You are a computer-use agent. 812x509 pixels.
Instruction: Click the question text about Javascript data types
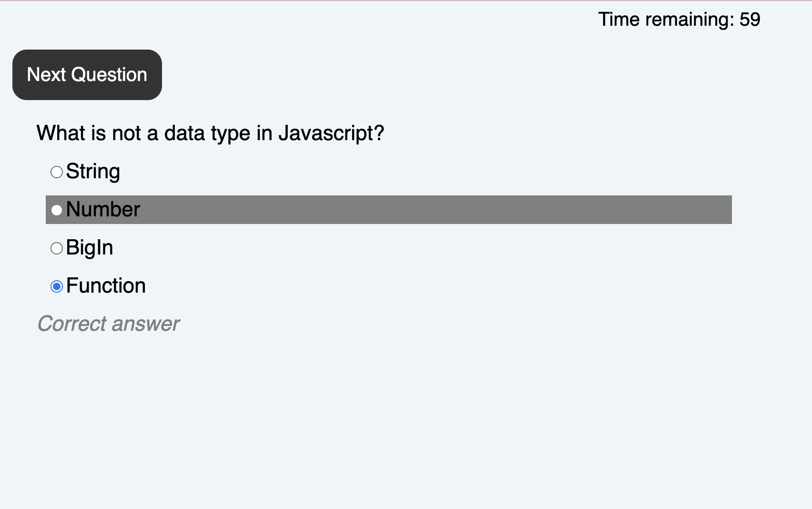click(210, 133)
